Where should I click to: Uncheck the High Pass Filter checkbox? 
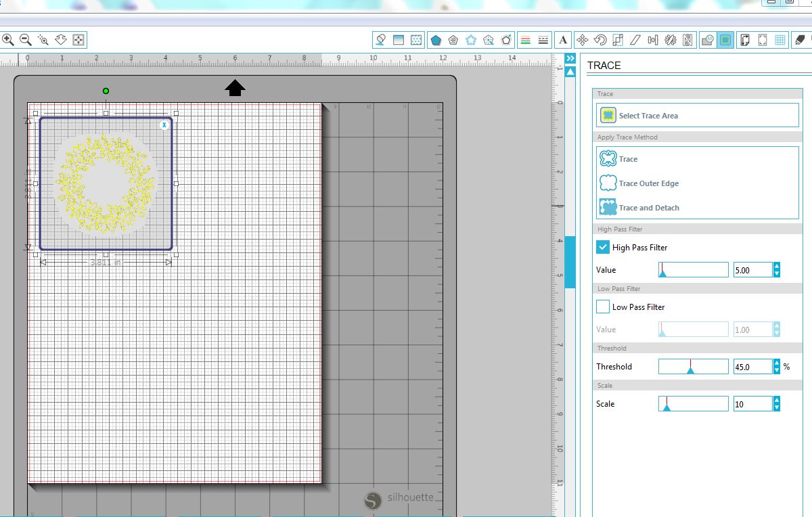pyautogui.click(x=603, y=248)
